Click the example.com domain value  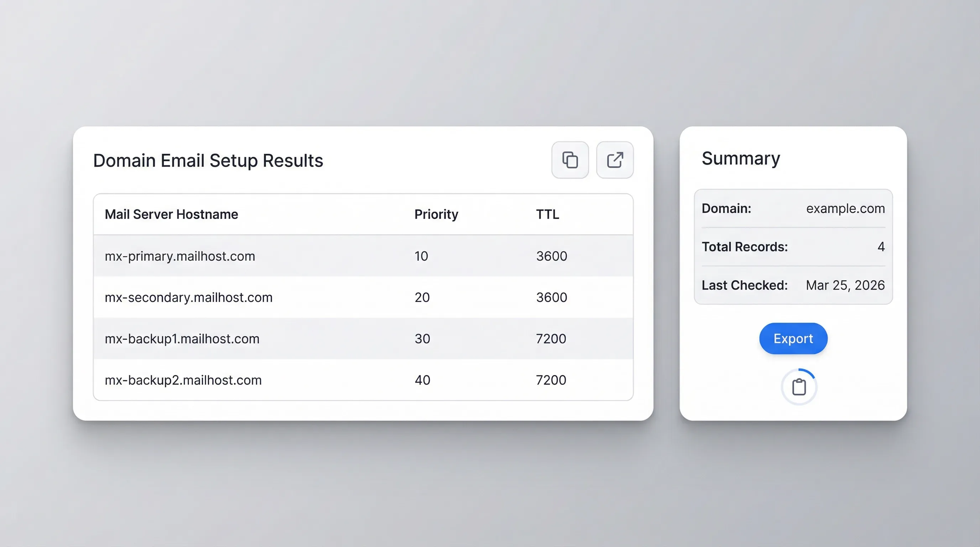coord(845,208)
